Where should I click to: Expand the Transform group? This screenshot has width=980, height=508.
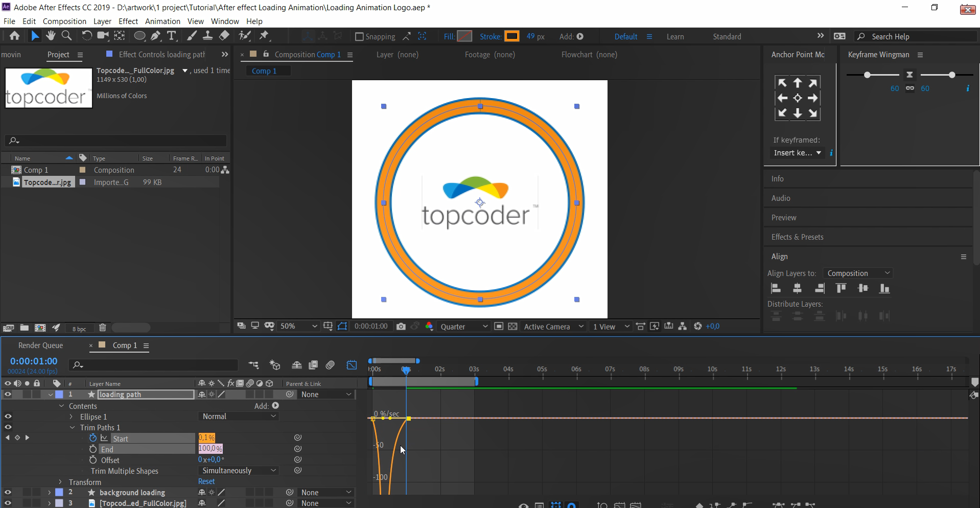point(60,482)
